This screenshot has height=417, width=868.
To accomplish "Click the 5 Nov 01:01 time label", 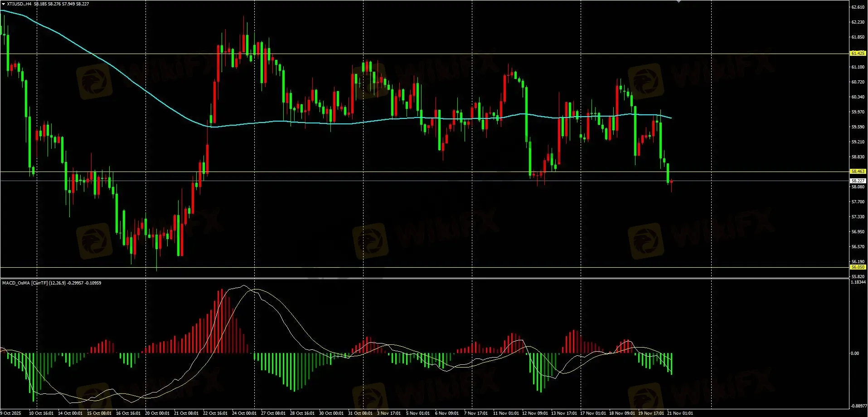I will [418, 413].
